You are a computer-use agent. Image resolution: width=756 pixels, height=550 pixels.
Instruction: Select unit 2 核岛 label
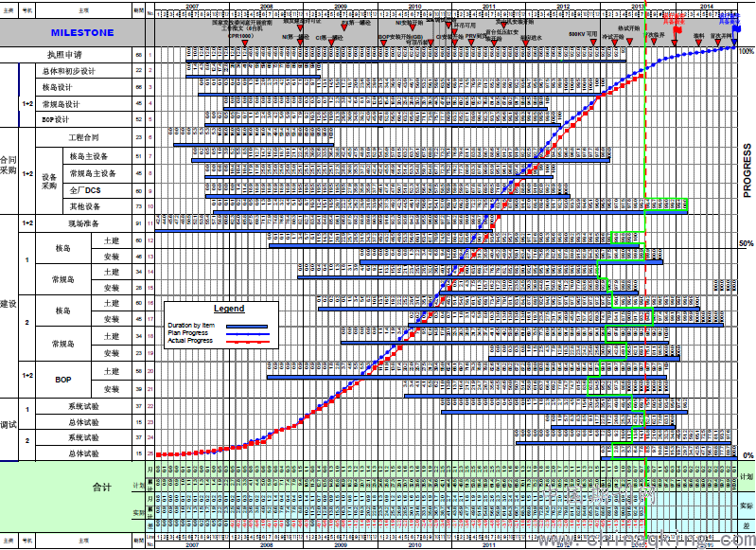tap(63, 310)
